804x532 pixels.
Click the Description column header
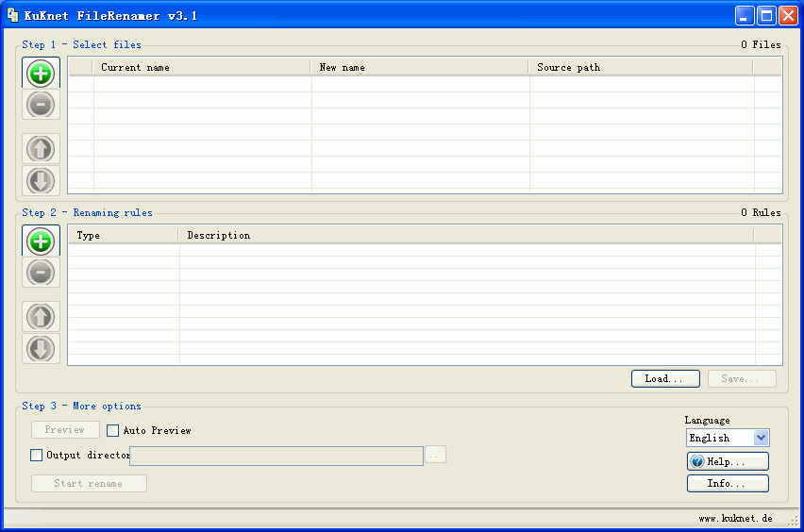465,235
